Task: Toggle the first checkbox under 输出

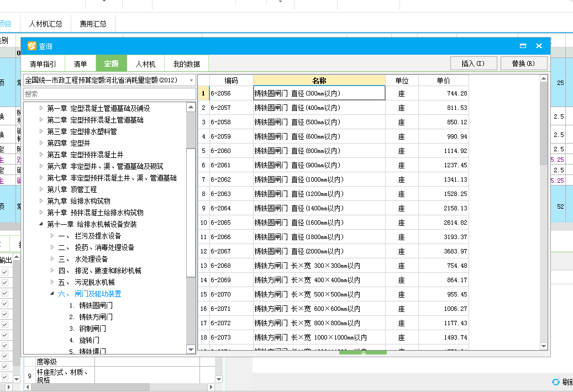Action: coord(5,272)
